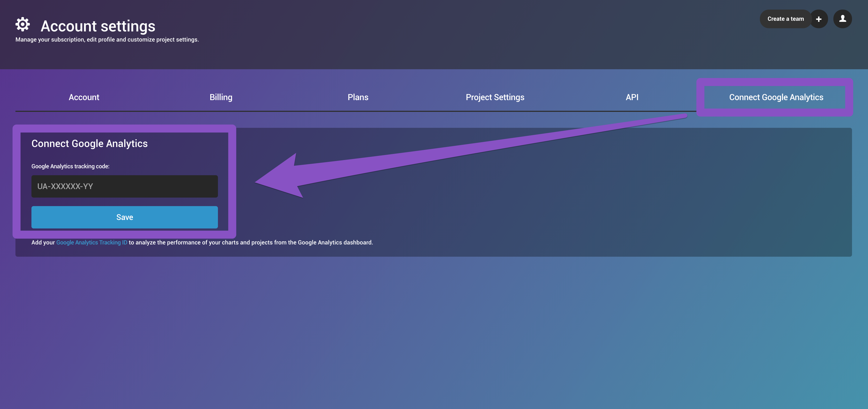Viewport: 868px width, 409px height.
Task: Click the Account settings page title
Action: (98, 26)
